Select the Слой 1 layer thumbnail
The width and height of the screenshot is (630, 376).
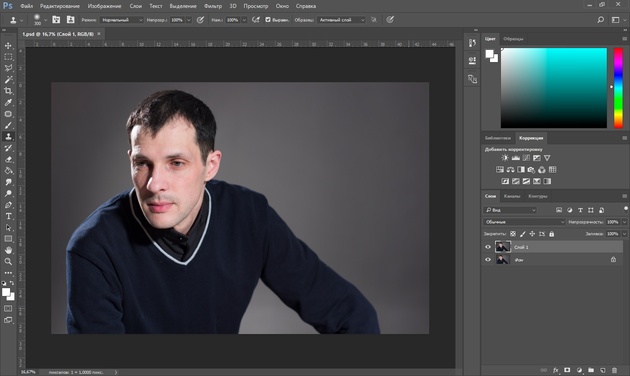(503, 247)
